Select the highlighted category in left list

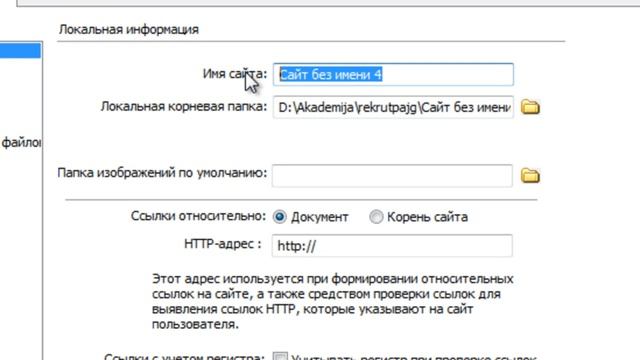pos(20,50)
